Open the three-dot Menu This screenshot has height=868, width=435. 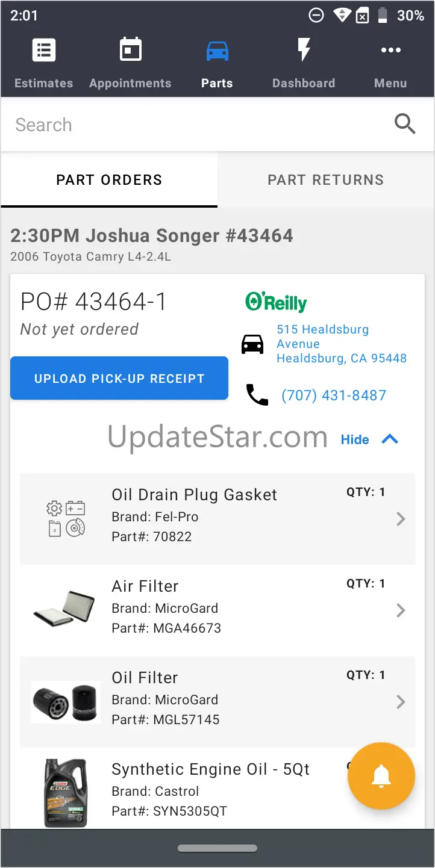click(x=390, y=51)
